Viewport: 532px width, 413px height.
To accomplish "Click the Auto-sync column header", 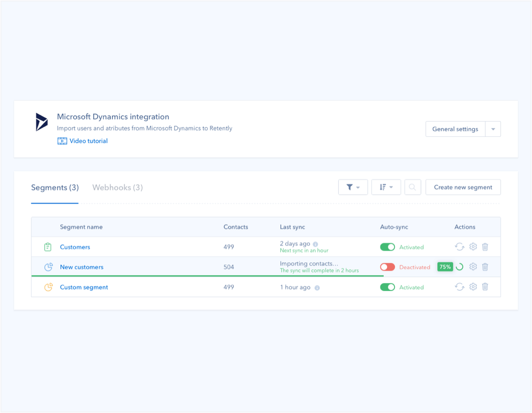I will pyautogui.click(x=394, y=227).
